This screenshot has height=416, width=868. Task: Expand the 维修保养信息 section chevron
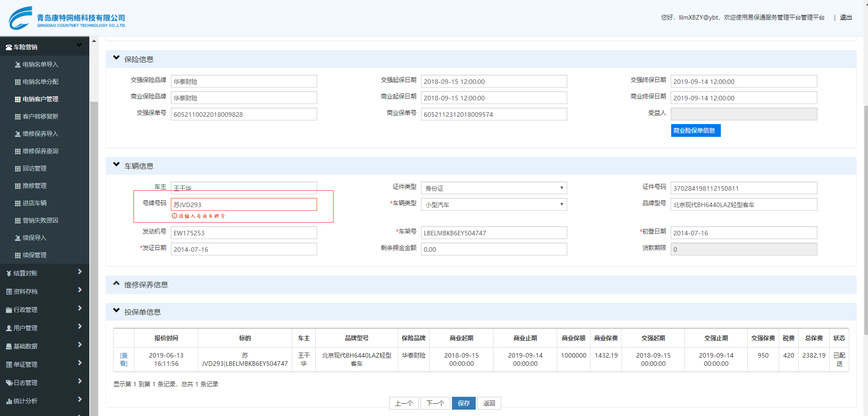[x=116, y=283]
